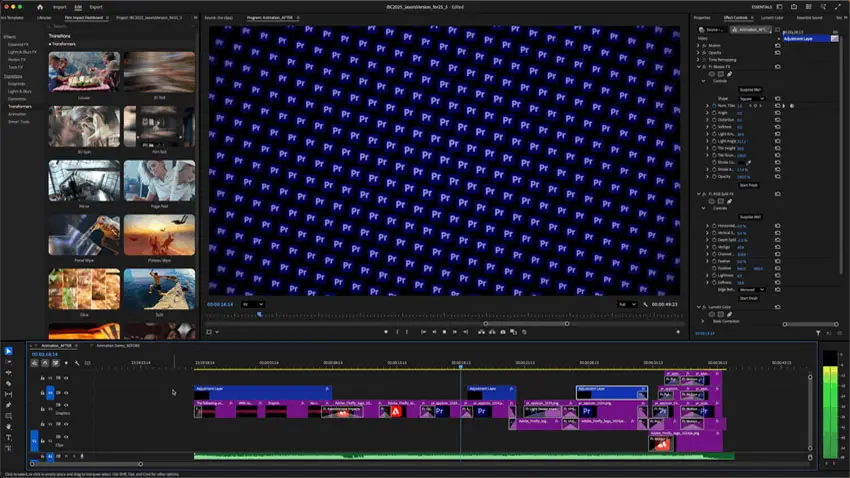
Task: Select the Smart Tools category
Action: click(x=18, y=121)
